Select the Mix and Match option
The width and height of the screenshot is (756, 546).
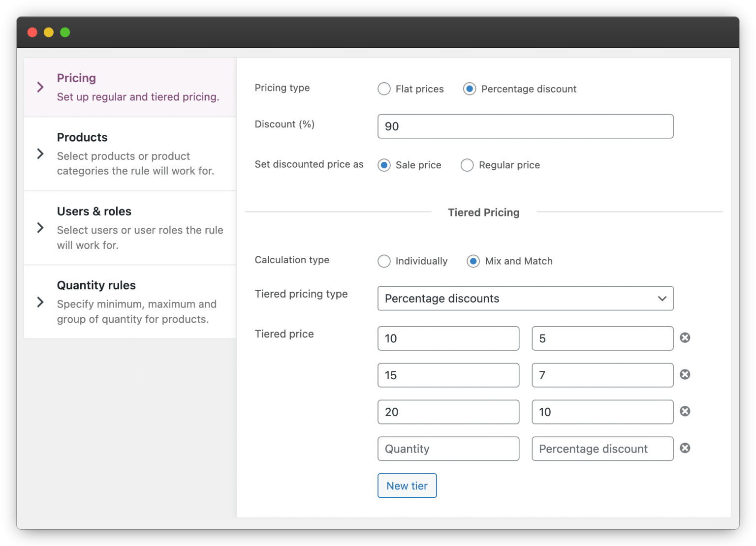(x=473, y=261)
